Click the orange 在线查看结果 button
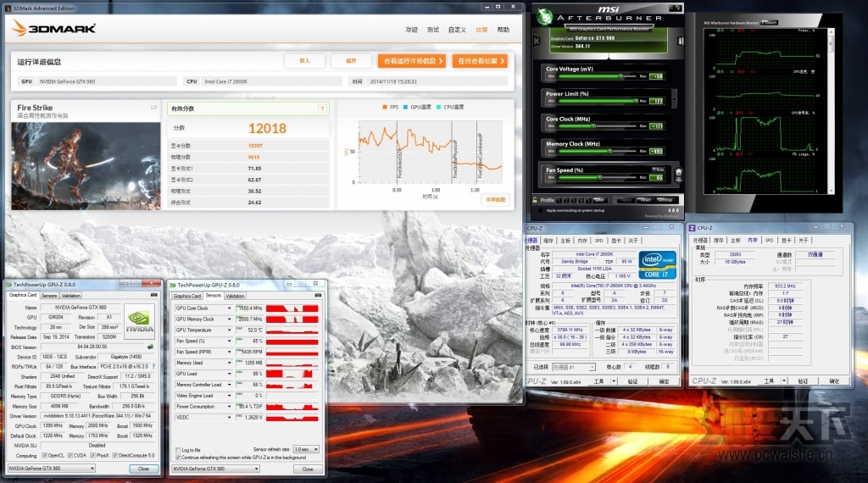The height and width of the screenshot is (483, 868). (480, 61)
